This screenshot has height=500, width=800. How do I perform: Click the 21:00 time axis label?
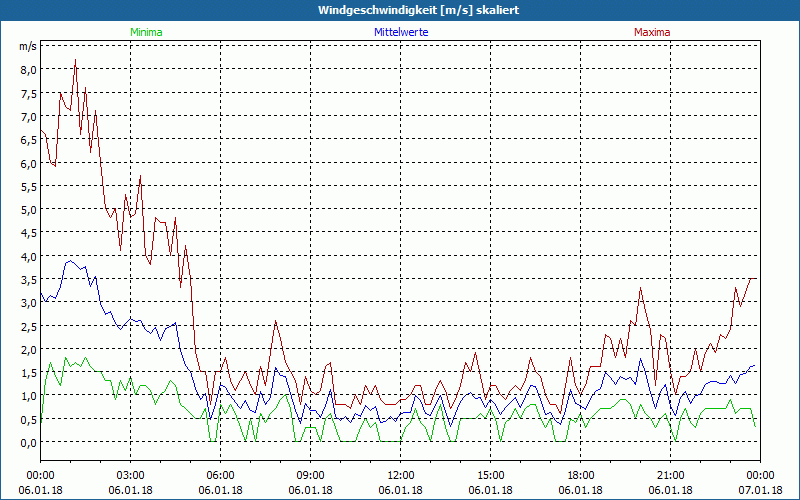pyautogui.click(x=670, y=476)
